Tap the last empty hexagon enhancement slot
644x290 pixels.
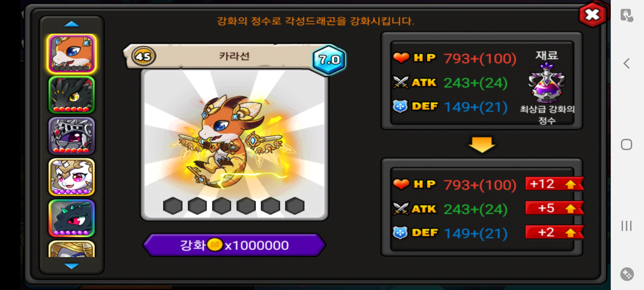tap(295, 206)
